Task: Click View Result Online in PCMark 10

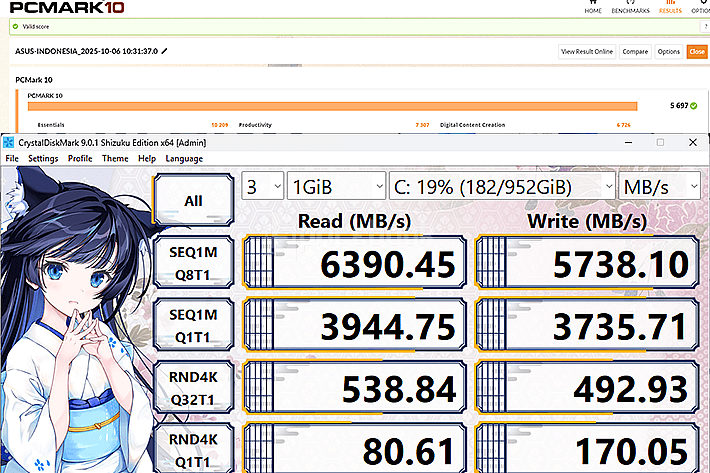Action: pyautogui.click(x=587, y=52)
